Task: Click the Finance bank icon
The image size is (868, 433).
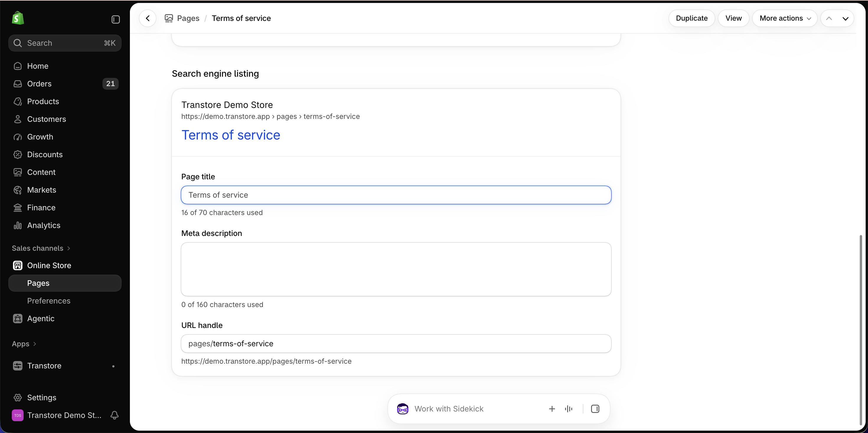Action: point(17,208)
